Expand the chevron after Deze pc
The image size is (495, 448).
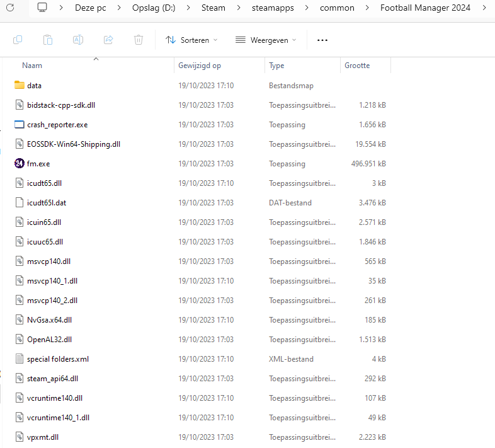pyautogui.click(x=119, y=8)
